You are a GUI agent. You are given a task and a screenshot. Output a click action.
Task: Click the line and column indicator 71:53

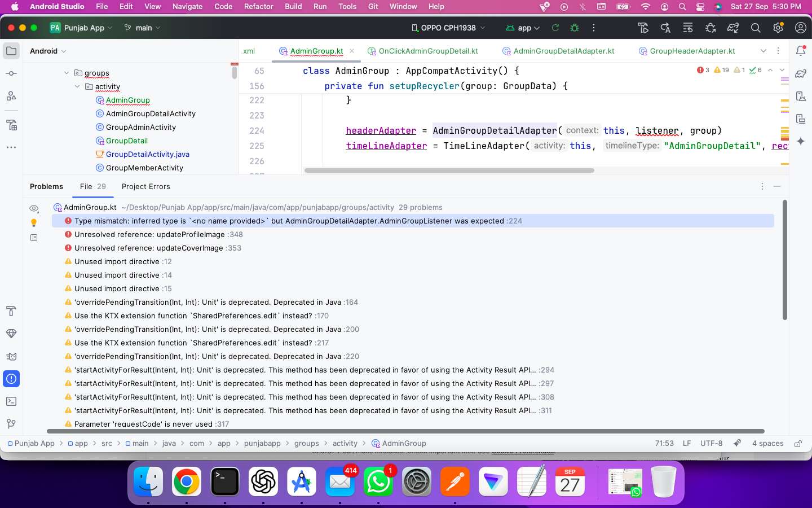(x=664, y=444)
